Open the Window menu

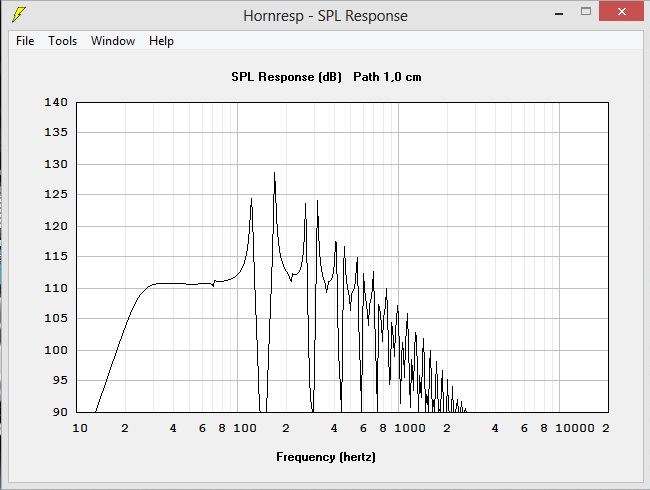click(113, 41)
